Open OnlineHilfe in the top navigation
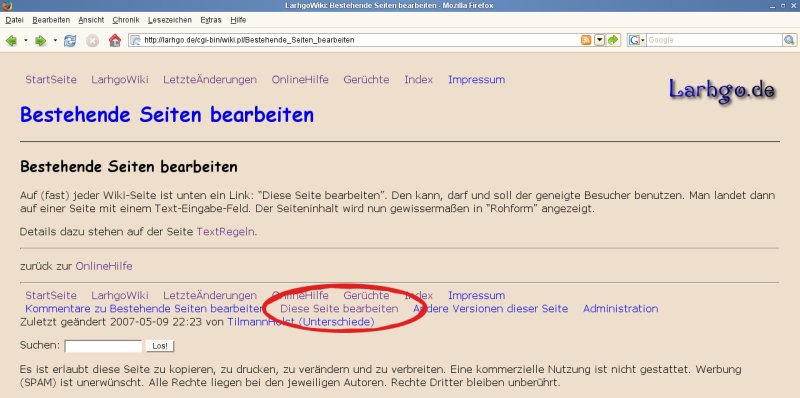Screen dimensions: 800x398 [300, 80]
